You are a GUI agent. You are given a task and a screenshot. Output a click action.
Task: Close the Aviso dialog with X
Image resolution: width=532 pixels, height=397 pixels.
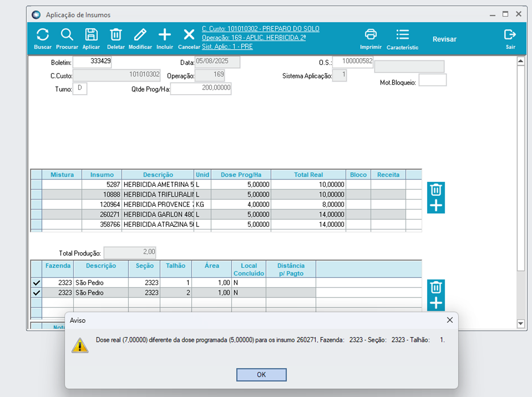coord(450,320)
